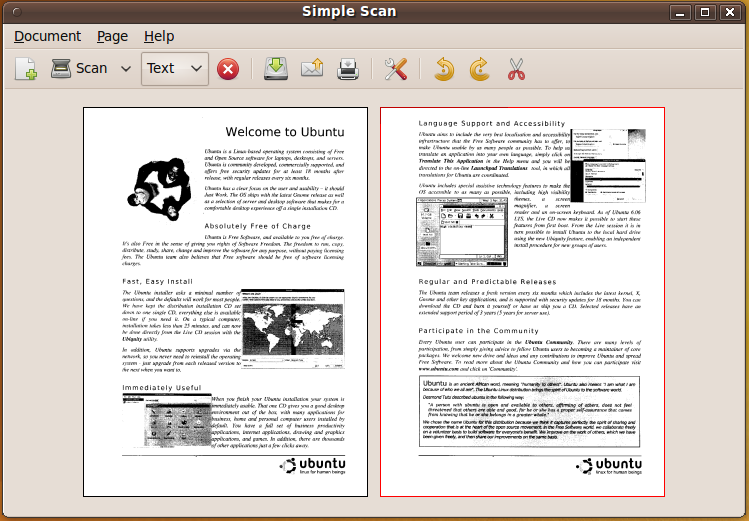Screen dimensions: 749x521
Task: Maximize the Simple Scan window
Action: pos(704,12)
